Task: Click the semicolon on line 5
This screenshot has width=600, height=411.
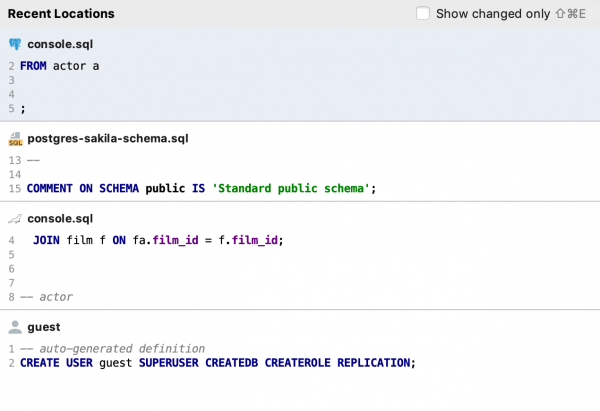Action: [x=23, y=108]
